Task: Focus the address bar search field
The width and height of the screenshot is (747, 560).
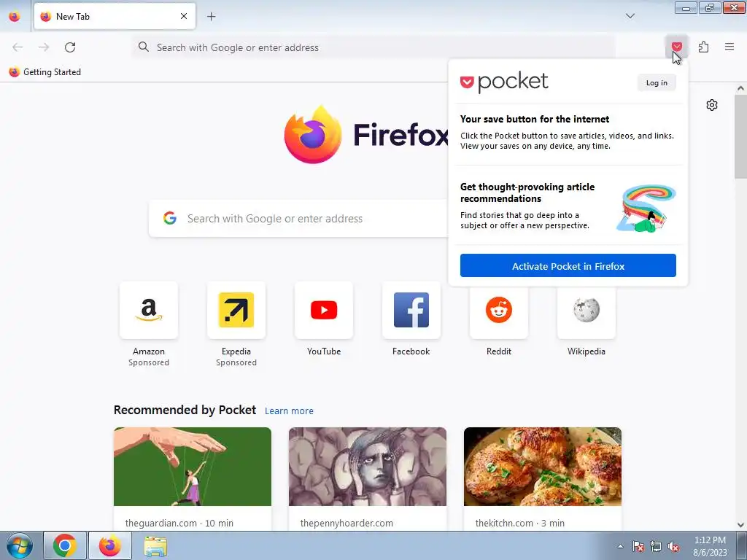Action: (x=373, y=47)
